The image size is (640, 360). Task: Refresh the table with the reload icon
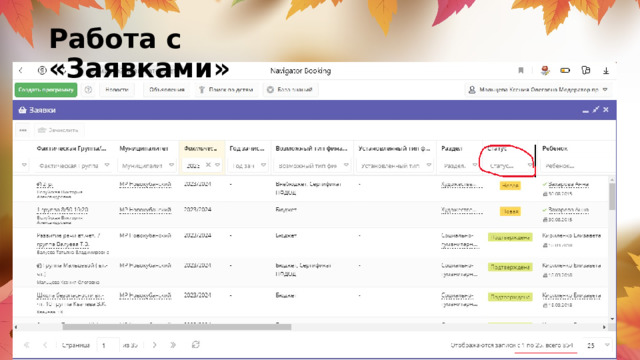click(196, 345)
